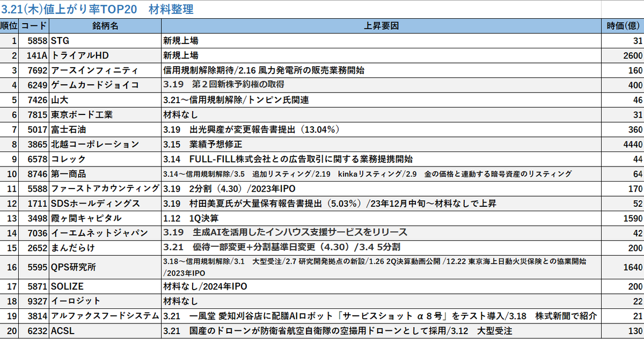Click rank number 10
Screen dimensions: 644x339
tap(10, 174)
